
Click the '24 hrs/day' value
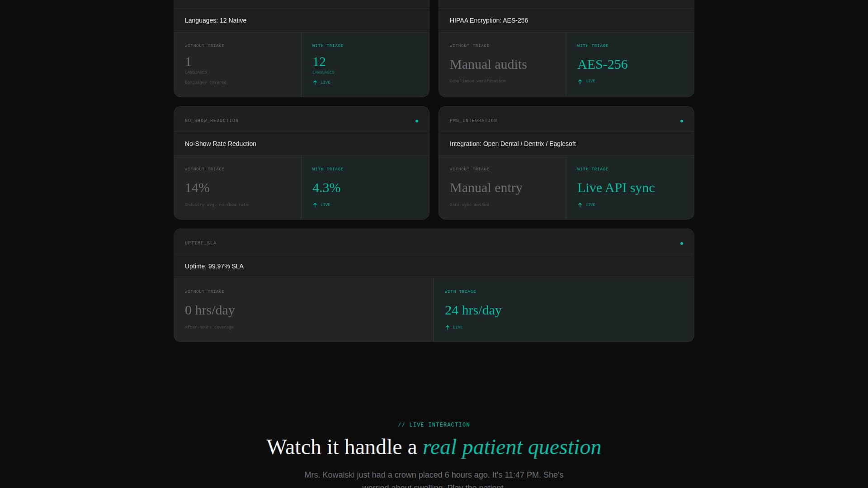(x=473, y=310)
